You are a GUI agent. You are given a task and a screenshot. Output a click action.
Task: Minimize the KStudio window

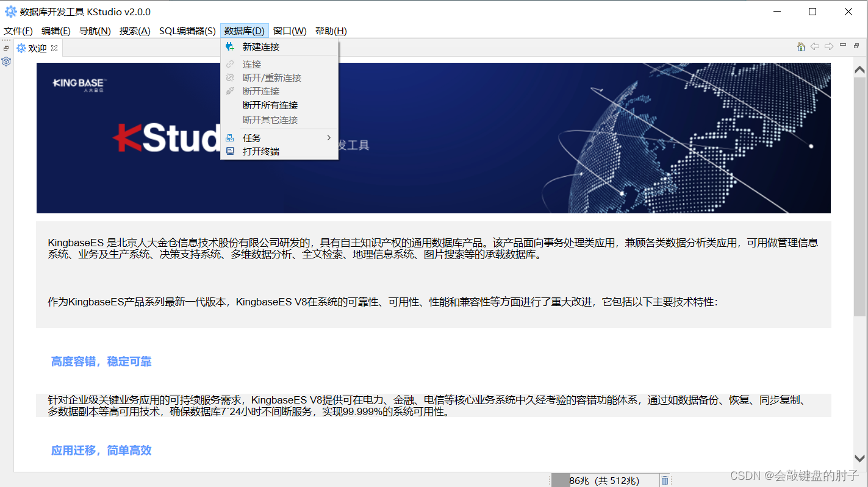pyautogui.click(x=777, y=12)
